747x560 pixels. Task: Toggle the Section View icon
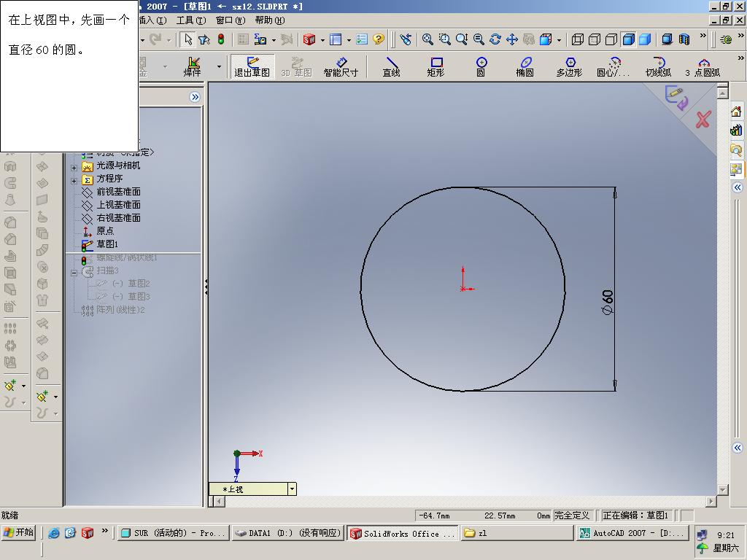pyautogui.click(x=684, y=39)
